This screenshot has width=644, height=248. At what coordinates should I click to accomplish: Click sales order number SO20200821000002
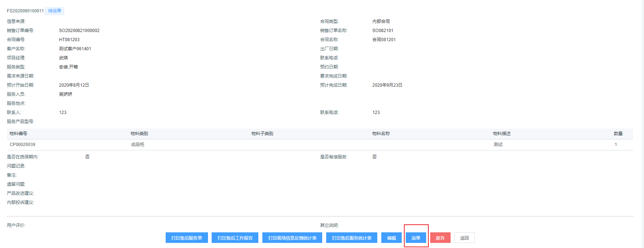tap(79, 31)
